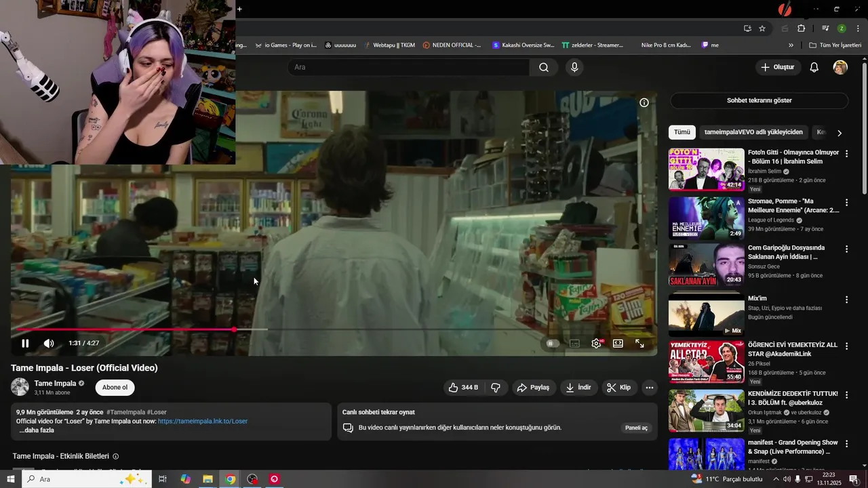Open Stromae Ma Meilleure Ennemie thumbnail
868x488 pixels.
707,218
